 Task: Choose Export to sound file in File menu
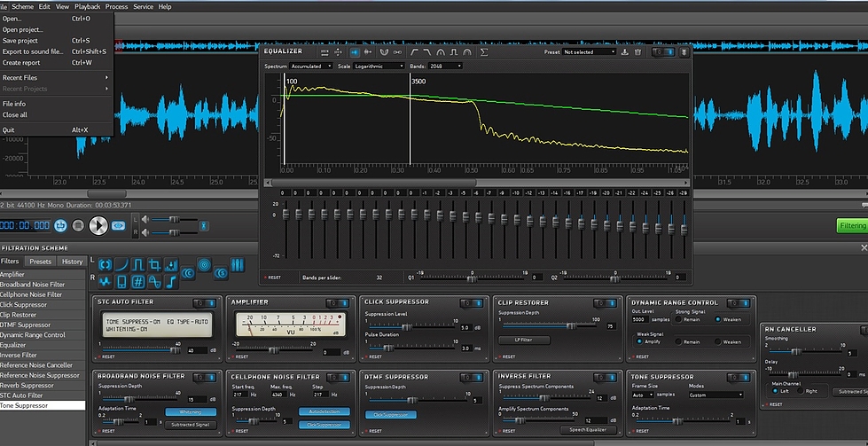[x=55, y=51]
